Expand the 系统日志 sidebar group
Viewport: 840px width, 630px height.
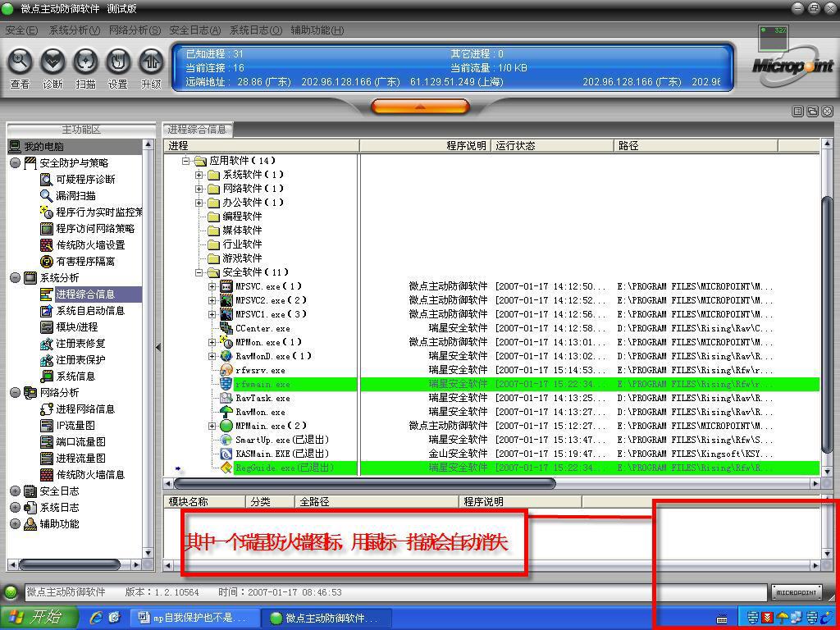15,508
